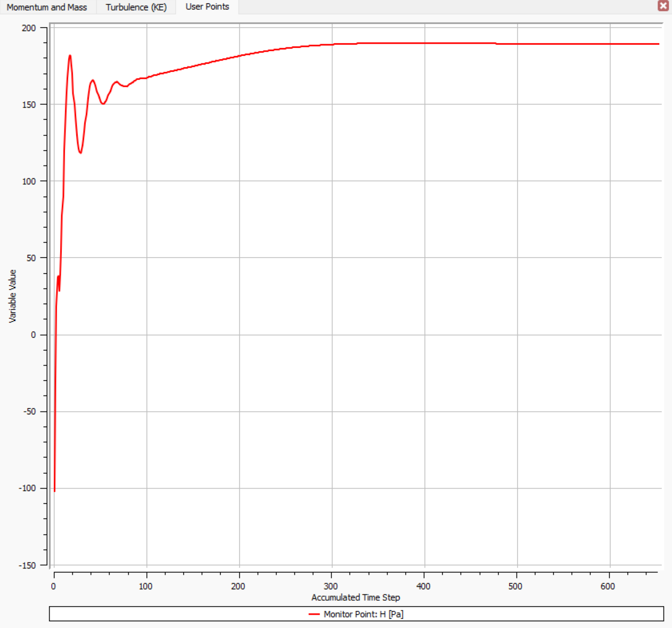The height and width of the screenshot is (628, 672).
Task: Click the flat red curve at step 400
Action: click(x=424, y=43)
